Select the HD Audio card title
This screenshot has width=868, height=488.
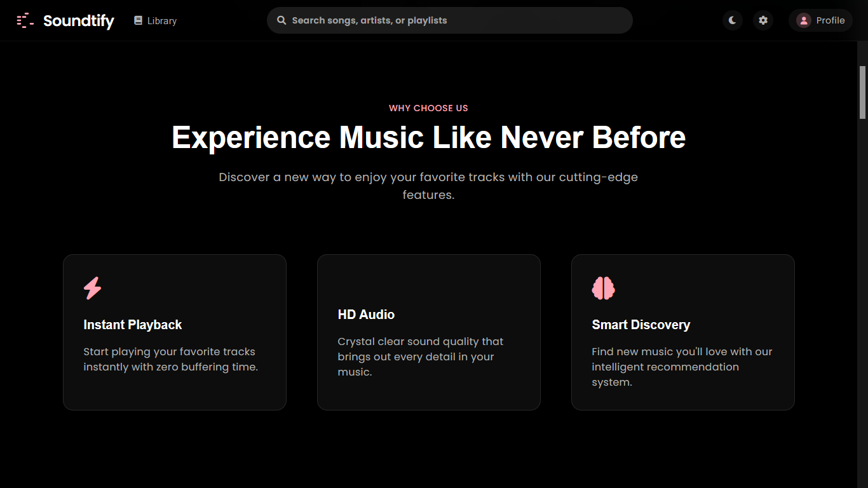point(366,315)
